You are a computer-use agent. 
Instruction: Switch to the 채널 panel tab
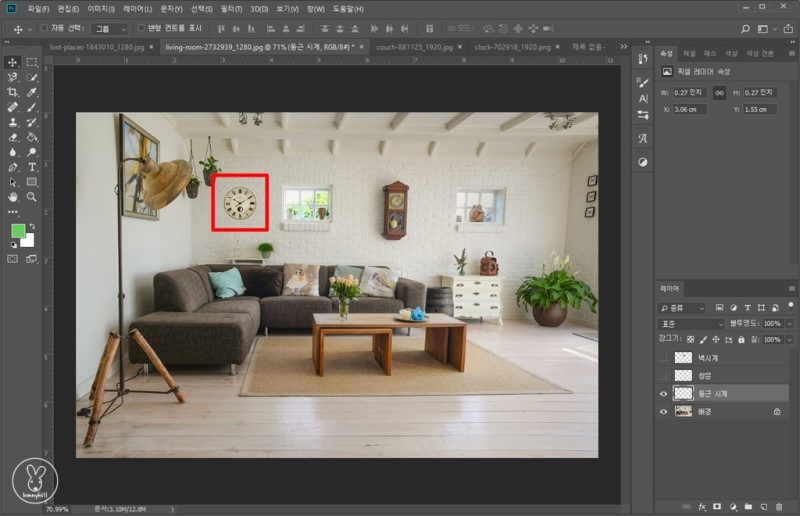690,52
